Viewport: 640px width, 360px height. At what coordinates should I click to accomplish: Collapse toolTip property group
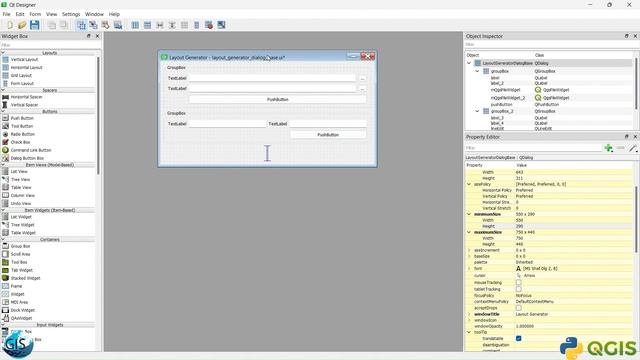[469, 332]
